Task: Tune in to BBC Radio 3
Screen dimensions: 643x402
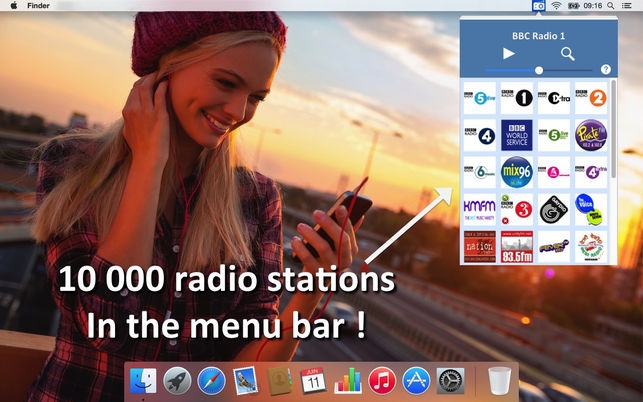Action: (x=517, y=210)
